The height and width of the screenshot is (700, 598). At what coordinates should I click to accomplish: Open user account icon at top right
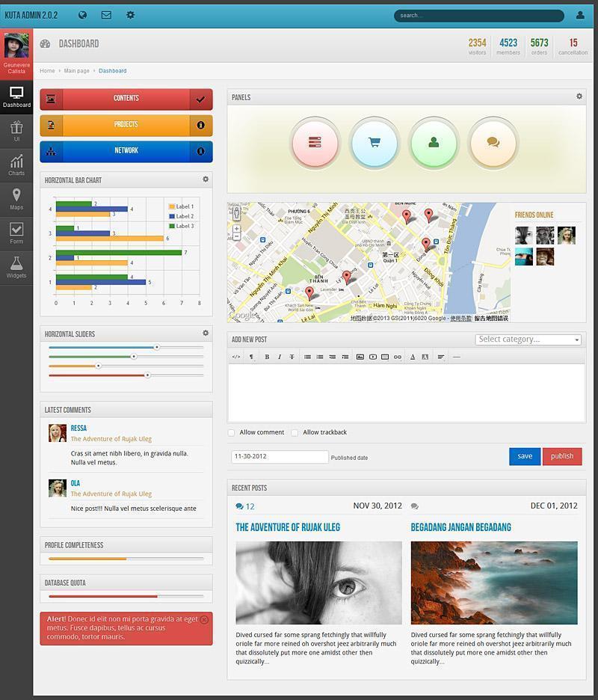coord(580,15)
